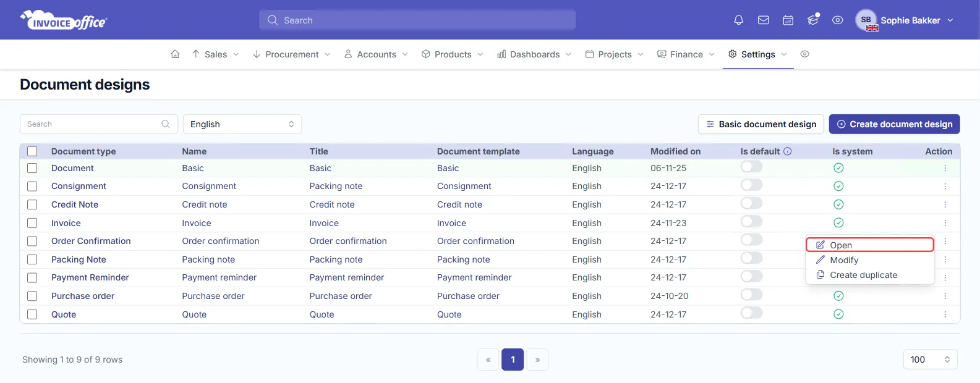Choose Modify from the context menu
Image resolution: width=980 pixels, height=383 pixels.
tap(870, 260)
